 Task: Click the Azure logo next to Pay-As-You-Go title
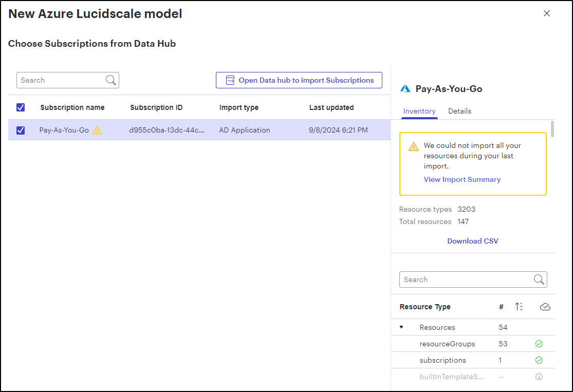coord(405,89)
